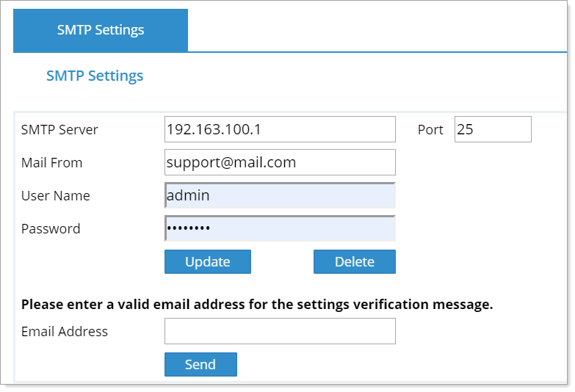Image resolution: width=575 pixels, height=392 pixels.
Task: Click the Port label text
Action: [430, 130]
